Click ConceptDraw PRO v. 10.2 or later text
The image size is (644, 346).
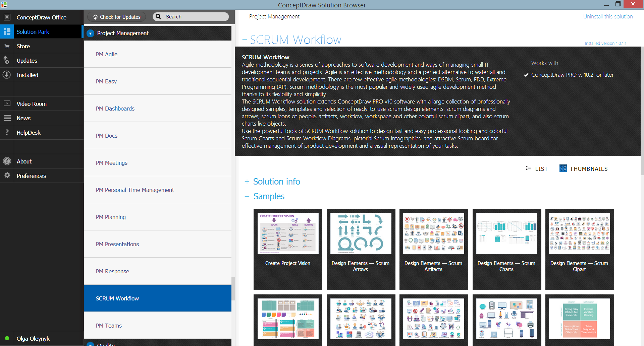[572, 75]
